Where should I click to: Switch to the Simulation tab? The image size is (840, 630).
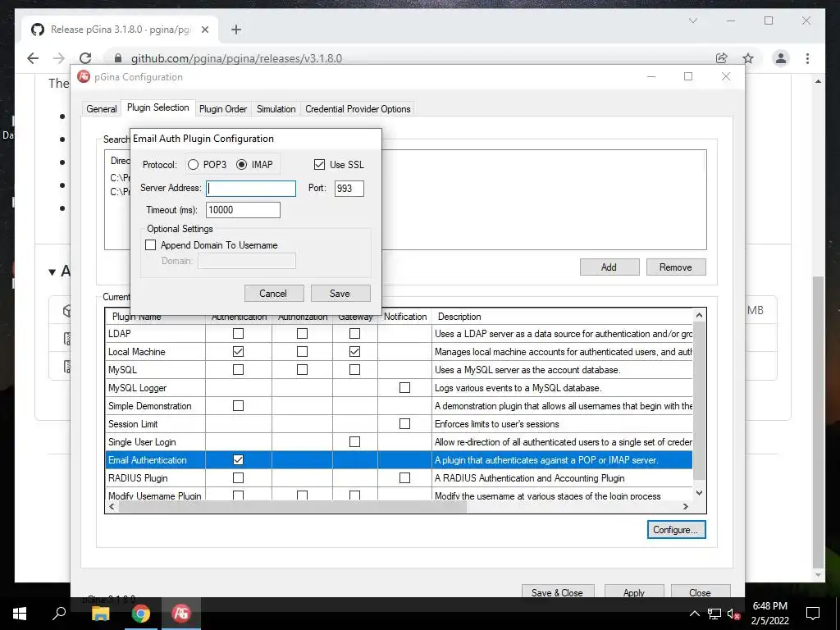276,109
